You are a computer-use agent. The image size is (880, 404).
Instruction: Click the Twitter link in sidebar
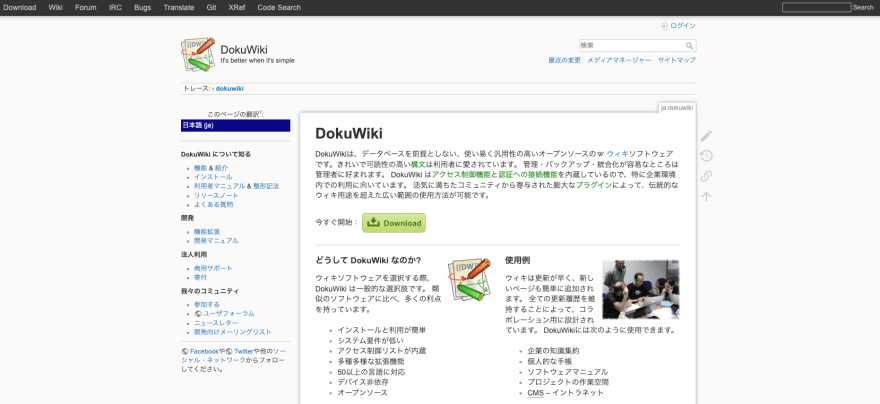(x=244, y=351)
